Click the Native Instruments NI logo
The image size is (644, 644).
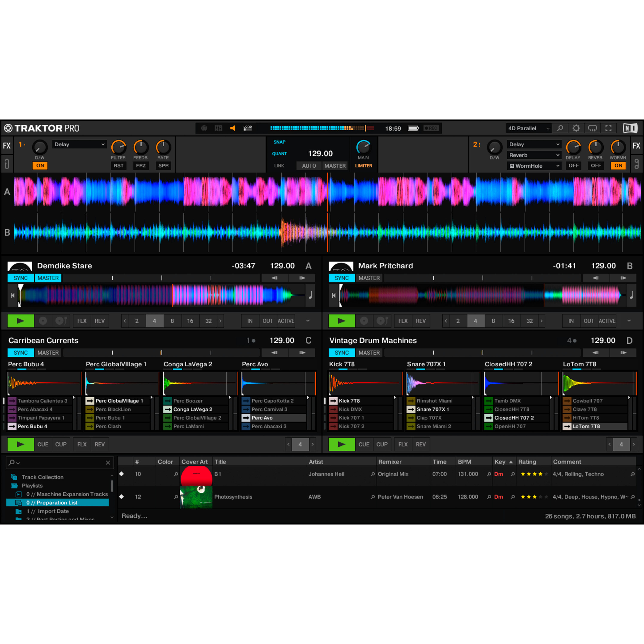pyautogui.click(x=630, y=128)
